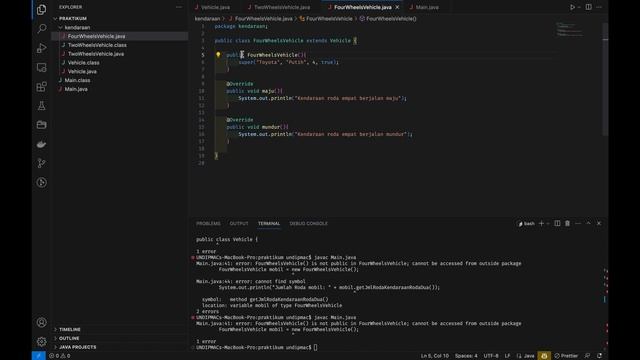The image size is (640, 360).
Task: Click the lightbulb quick-fix icon on line 5
Action: point(218,55)
